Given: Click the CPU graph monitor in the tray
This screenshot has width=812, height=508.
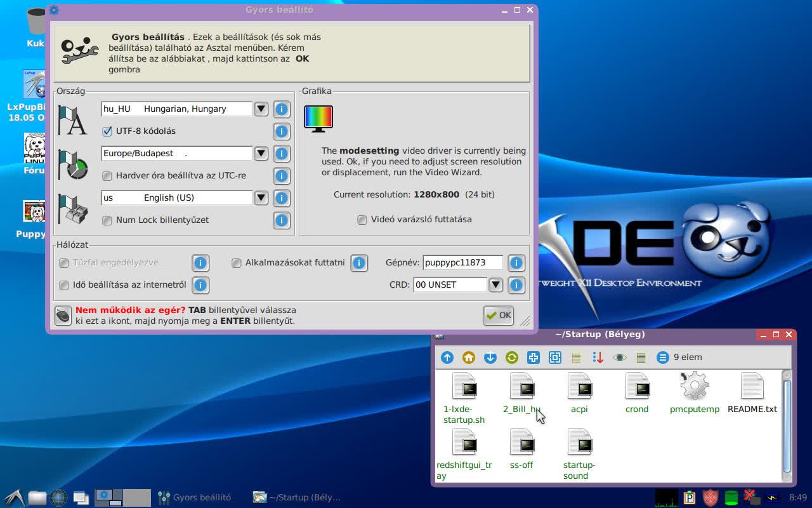Looking at the screenshot, I should point(667,497).
